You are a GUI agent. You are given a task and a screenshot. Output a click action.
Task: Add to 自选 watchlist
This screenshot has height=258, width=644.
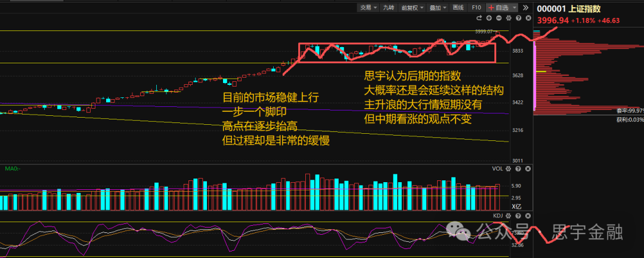click(498, 7)
